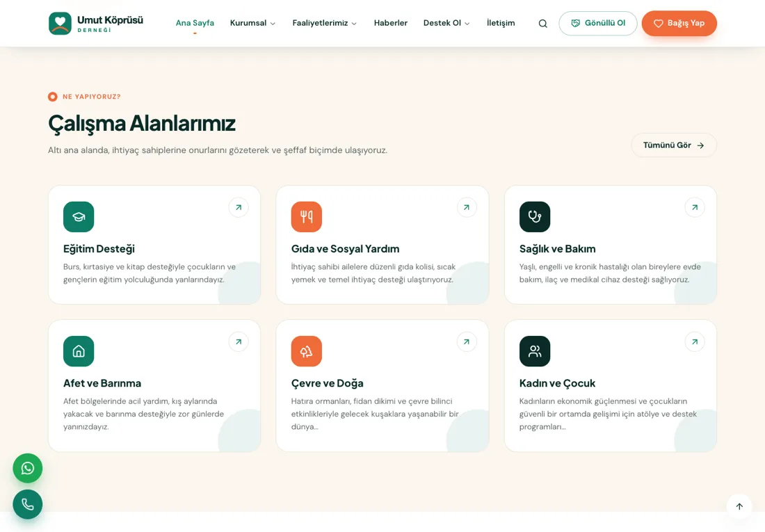Open the Eğitim Desteği title link
Viewport: 765px width, 532px height.
(99, 249)
